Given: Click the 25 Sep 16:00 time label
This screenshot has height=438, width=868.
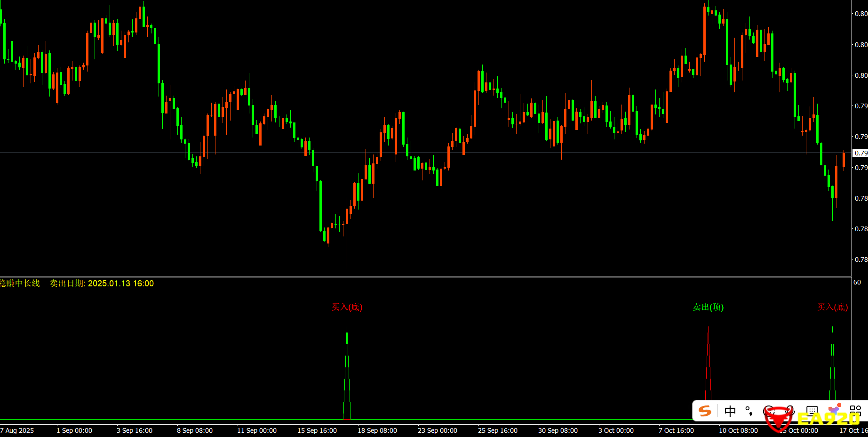Looking at the screenshot, I should [x=497, y=430].
